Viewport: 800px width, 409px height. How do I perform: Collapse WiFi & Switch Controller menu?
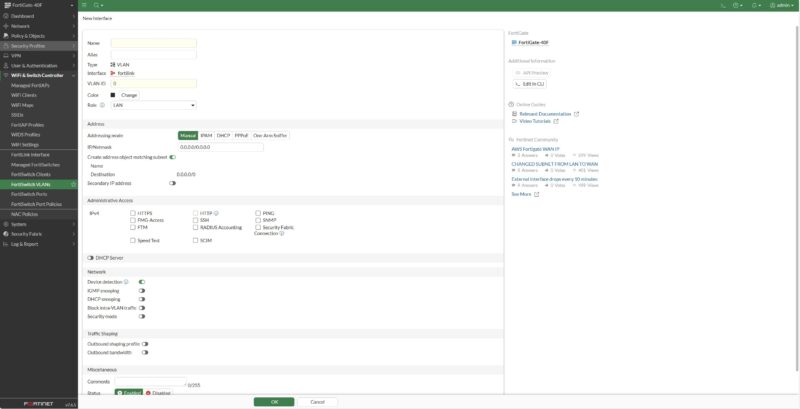pyautogui.click(x=39, y=75)
